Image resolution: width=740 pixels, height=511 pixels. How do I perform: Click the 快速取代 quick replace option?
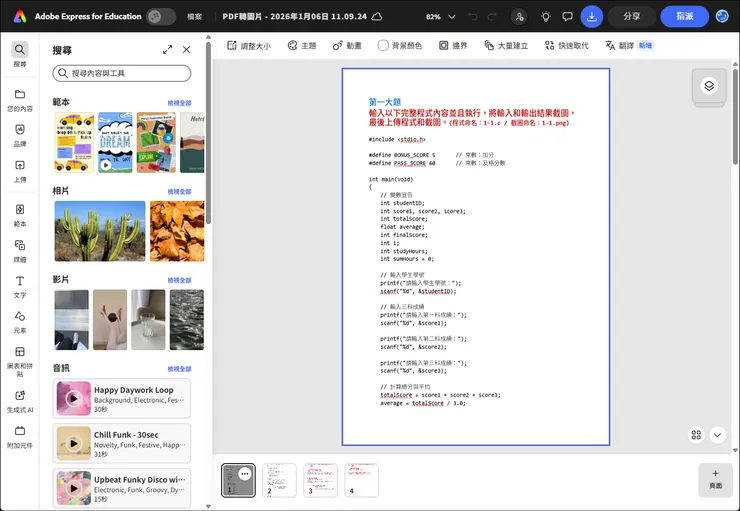click(566, 46)
